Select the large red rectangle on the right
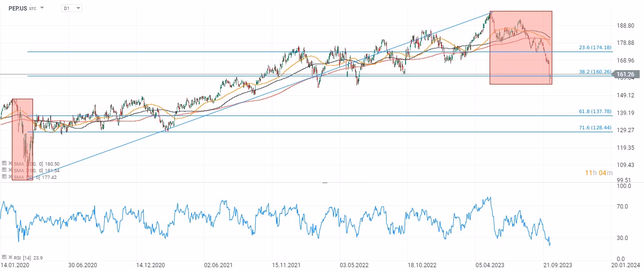644x271 pixels. tap(520, 48)
